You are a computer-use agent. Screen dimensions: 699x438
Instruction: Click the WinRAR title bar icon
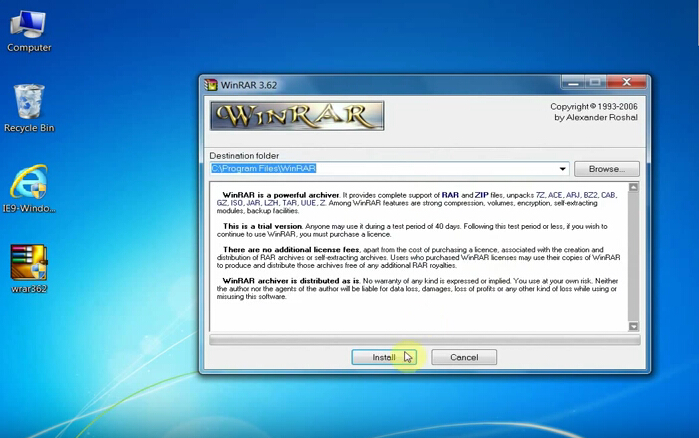(211, 85)
